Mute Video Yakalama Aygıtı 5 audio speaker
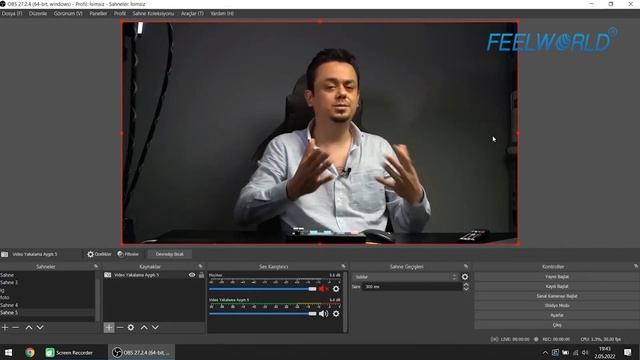640x360 pixels. tap(323, 313)
